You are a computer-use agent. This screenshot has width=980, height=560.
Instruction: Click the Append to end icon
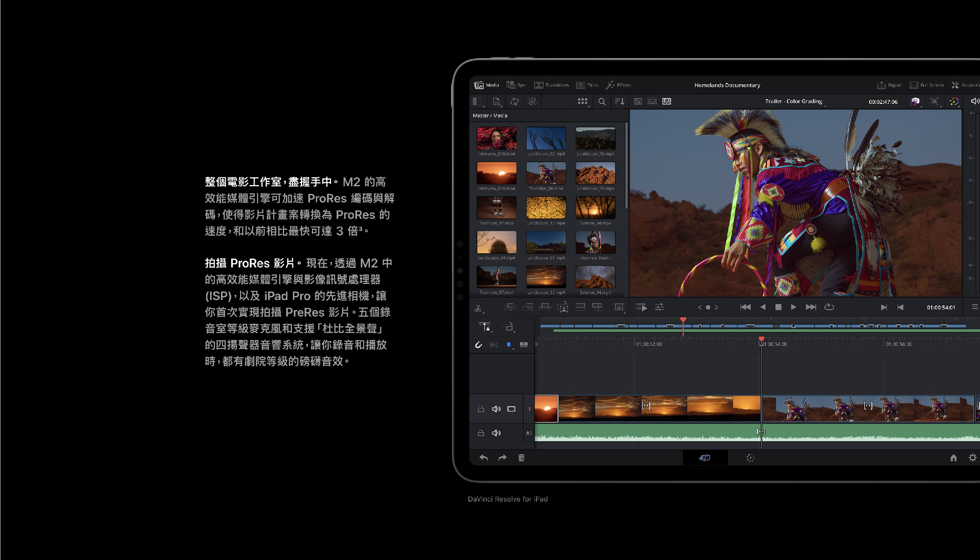(527, 307)
